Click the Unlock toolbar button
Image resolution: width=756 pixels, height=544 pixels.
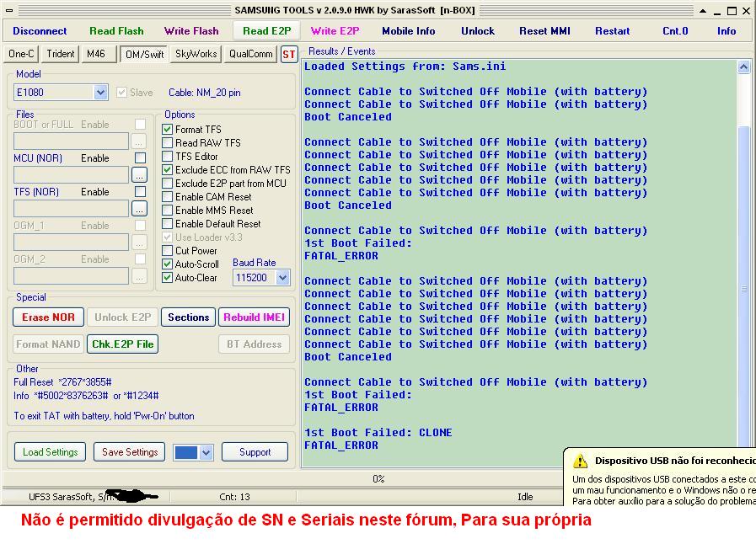click(x=478, y=31)
